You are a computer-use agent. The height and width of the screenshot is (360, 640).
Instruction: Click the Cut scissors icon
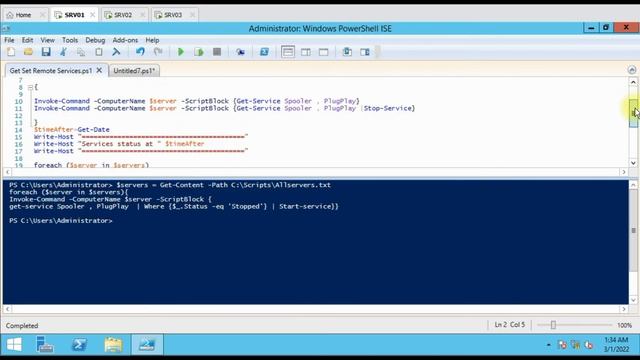[x=63, y=52]
